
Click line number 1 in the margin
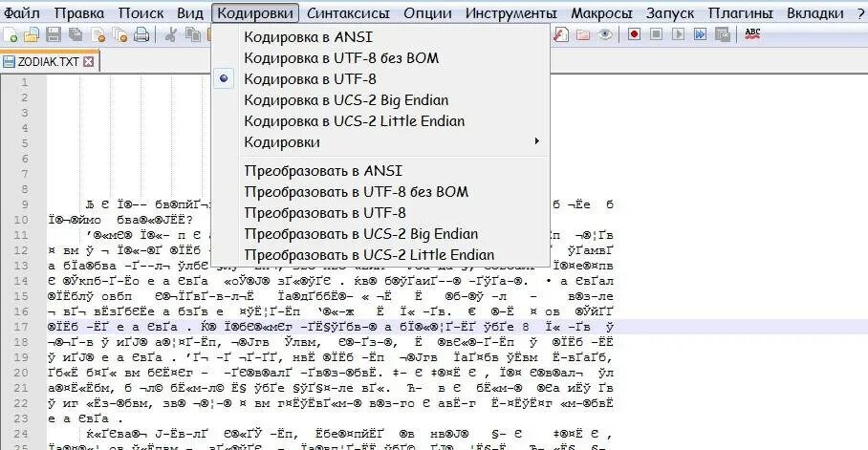point(24,82)
